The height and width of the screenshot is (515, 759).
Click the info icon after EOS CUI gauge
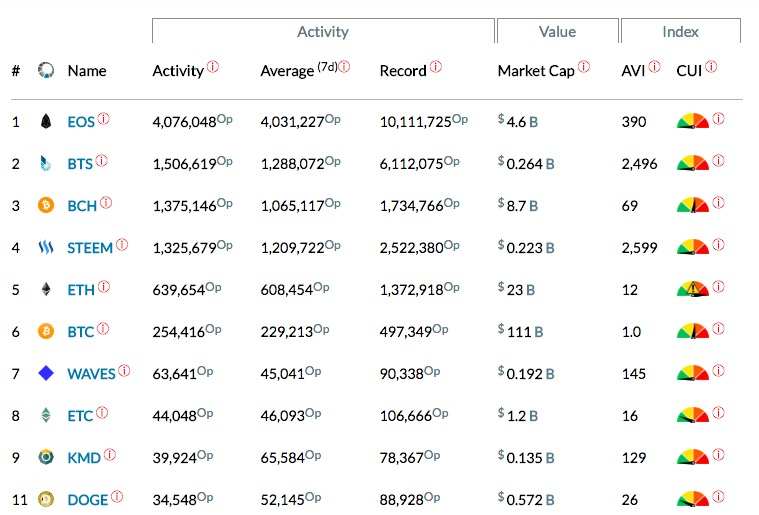[719, 118]
